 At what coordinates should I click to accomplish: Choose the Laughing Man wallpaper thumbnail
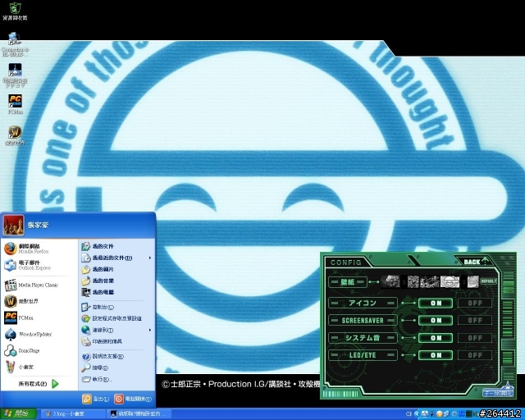[x=450, y=281]
